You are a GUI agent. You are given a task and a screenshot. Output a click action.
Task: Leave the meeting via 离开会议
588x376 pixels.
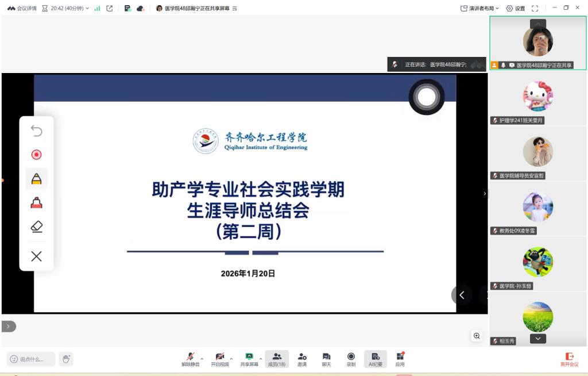(569, 359)
